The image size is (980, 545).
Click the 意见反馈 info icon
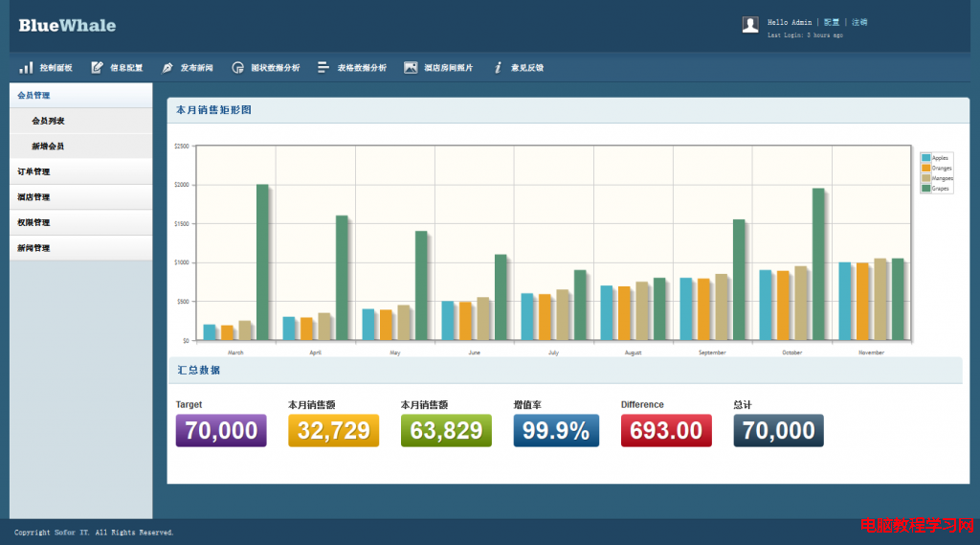[x=498, y=68]
